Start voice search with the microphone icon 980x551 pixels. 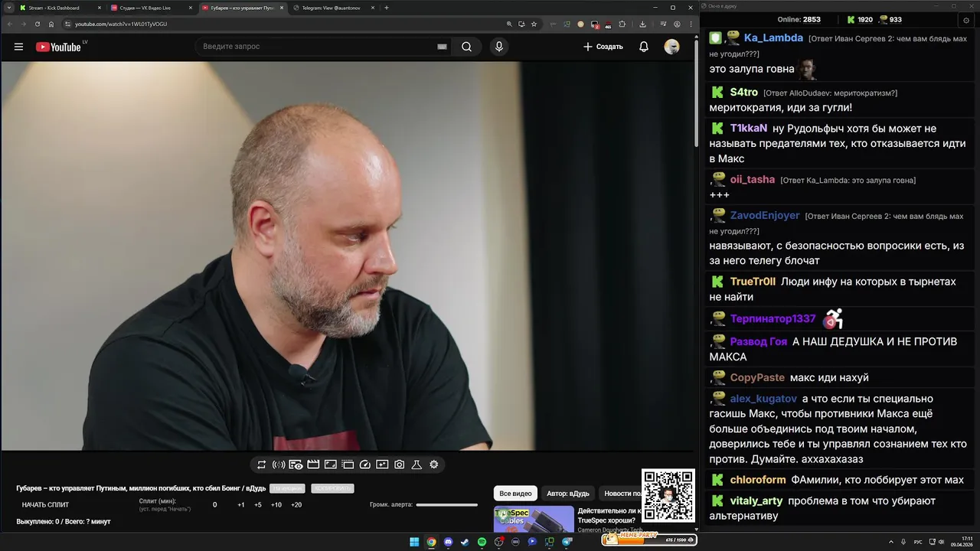pyautogui.click(x=499, y=47)
